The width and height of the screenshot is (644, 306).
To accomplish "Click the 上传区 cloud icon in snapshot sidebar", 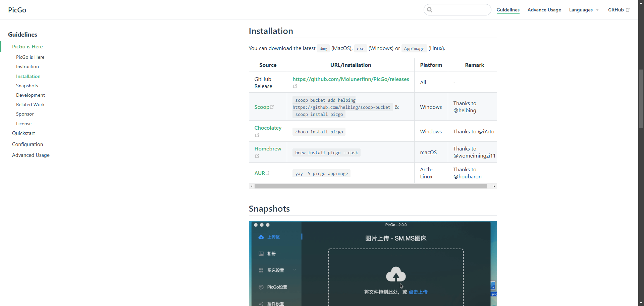I will point(261,237).
